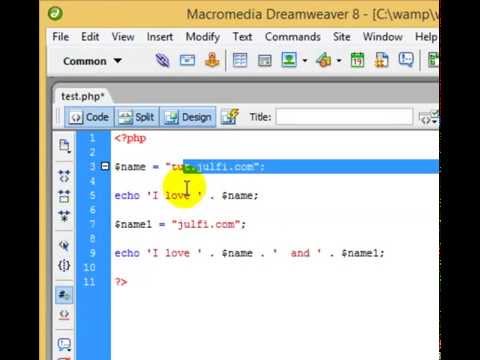The image size is (480, 360).
Task: Focus the document Title field
Action: coord(344,117)
